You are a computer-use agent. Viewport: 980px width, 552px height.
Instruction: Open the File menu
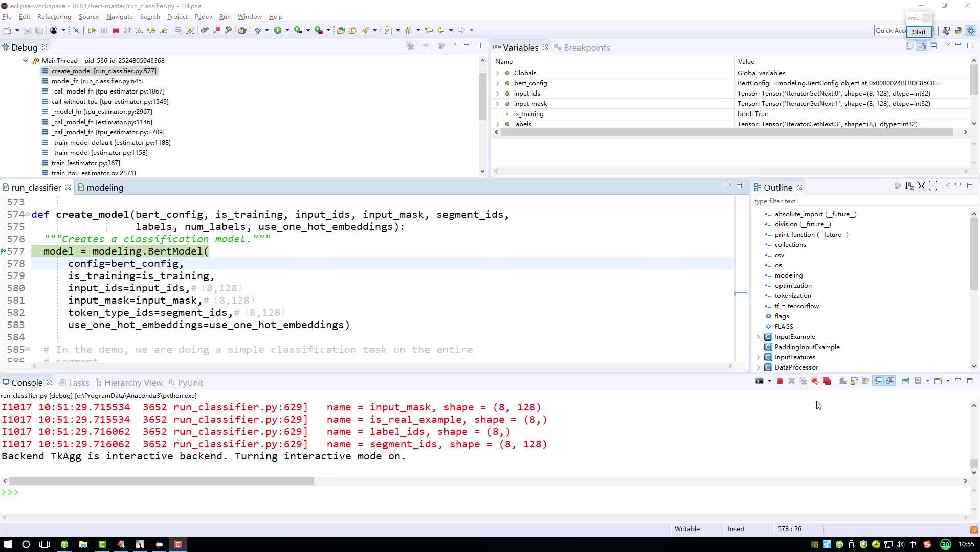click(x=7, y=17)
